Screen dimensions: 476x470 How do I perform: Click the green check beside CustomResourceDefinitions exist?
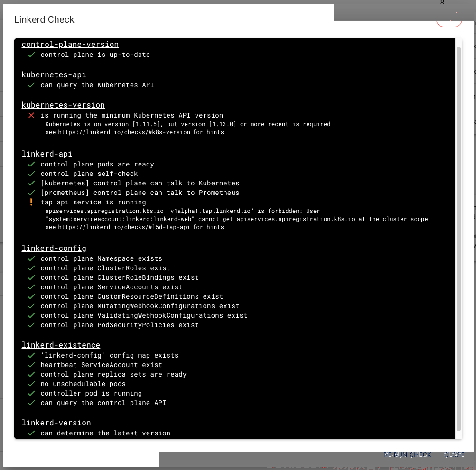click(31, 297)
